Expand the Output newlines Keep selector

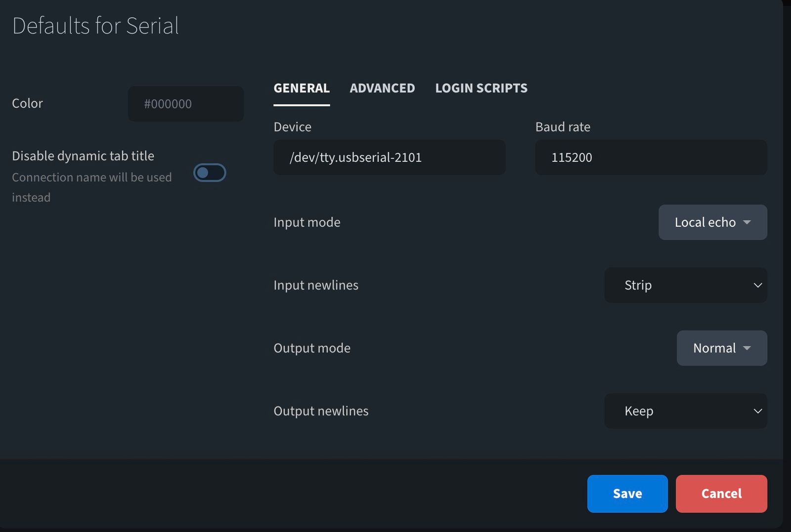(685, 411)
